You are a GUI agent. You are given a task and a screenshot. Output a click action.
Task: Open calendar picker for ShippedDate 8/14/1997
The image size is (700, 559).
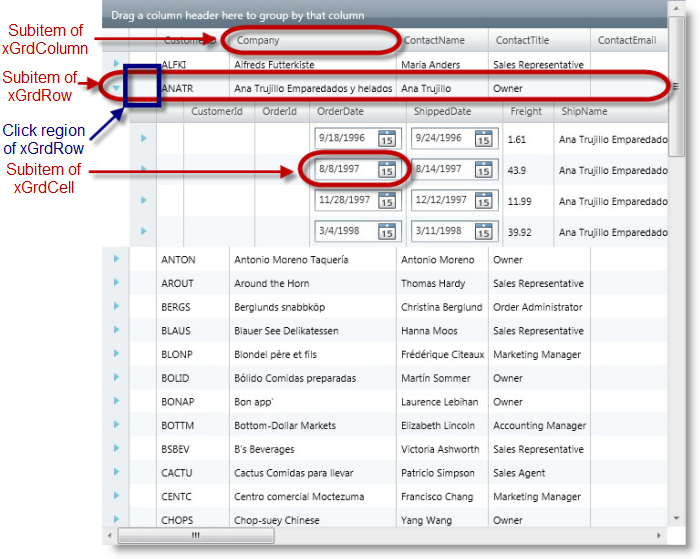point(483,170)
